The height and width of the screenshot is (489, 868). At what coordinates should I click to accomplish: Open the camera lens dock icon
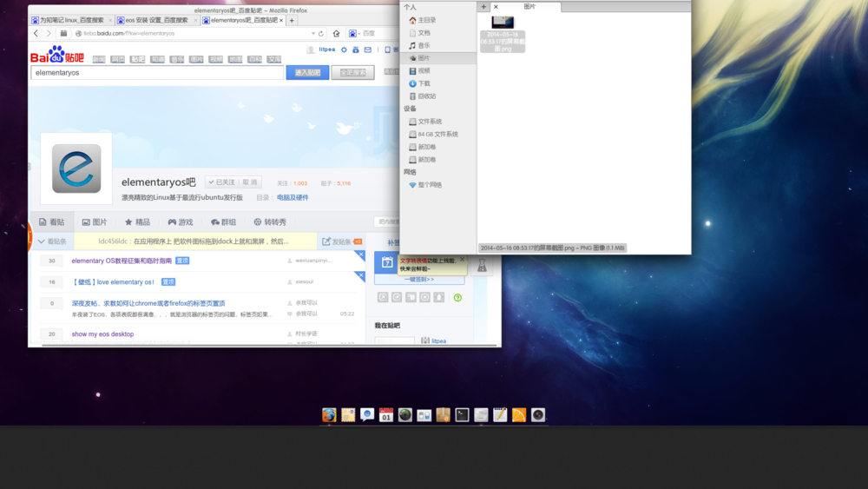click(x=538, y=415)
